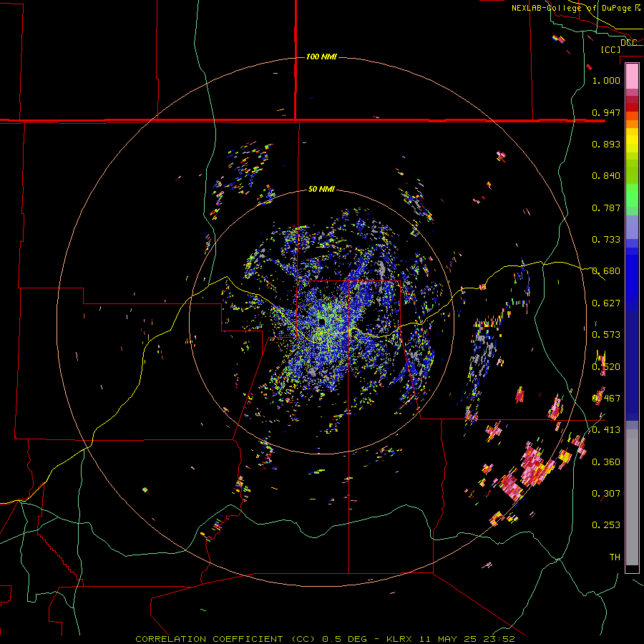Select the 0.840 legend value
The height and width of the screenshot is (644, 644).
606,176
